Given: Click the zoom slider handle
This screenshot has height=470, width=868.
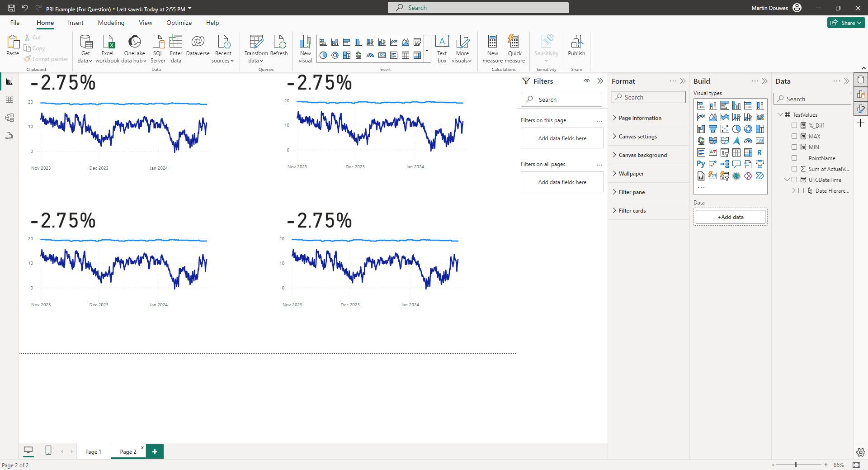Looking at the screenshot, I should tap(797, 465).
